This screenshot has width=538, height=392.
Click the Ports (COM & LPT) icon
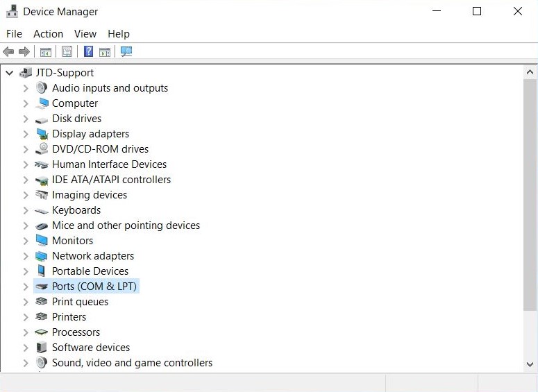(42, 287)
